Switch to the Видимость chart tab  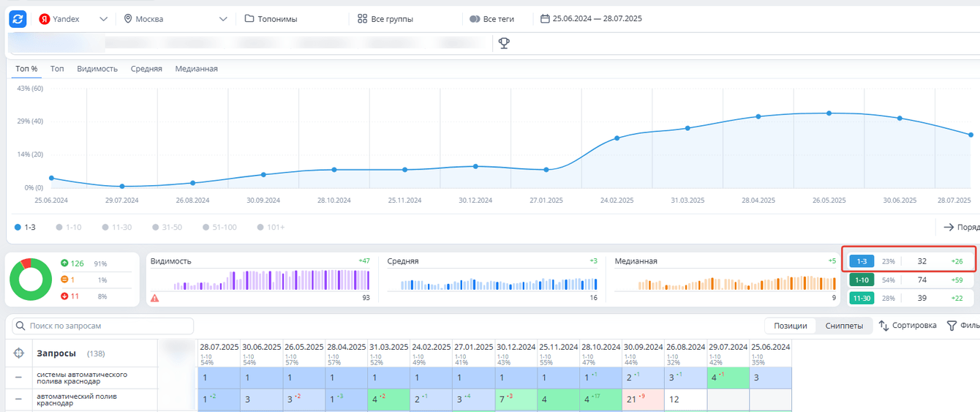click(97, 69)
